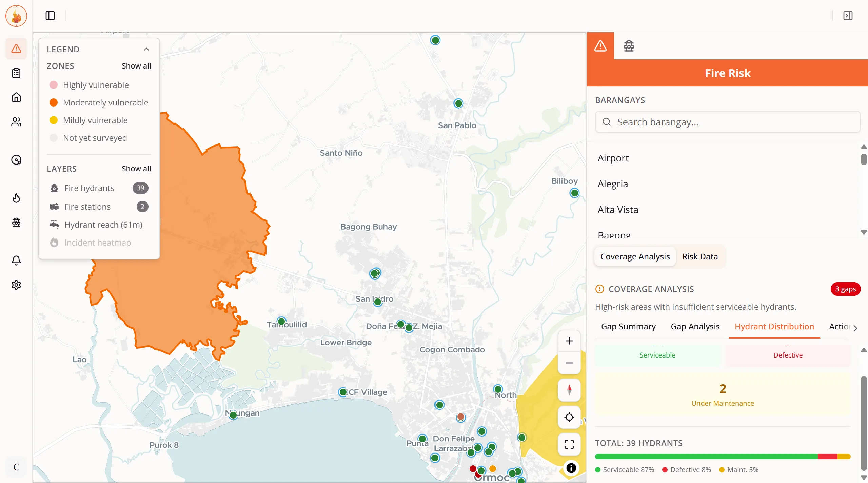868x483 pixels.
Task: Click the Search barangay input field
Action: 728,122
